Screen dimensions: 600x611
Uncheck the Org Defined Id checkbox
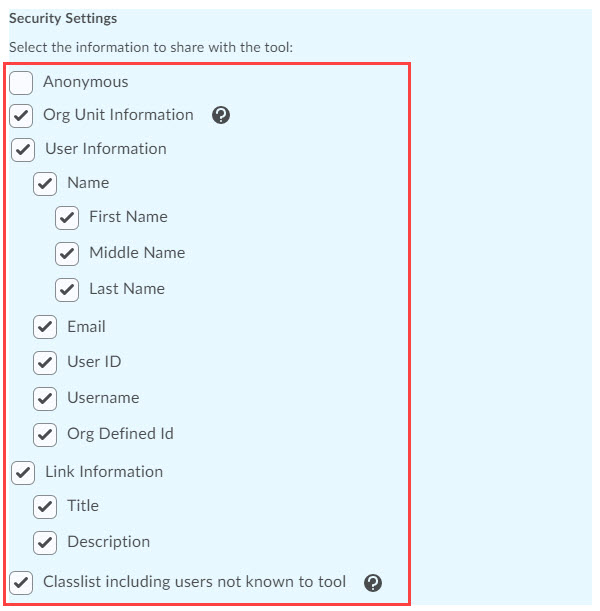(45, 435)
